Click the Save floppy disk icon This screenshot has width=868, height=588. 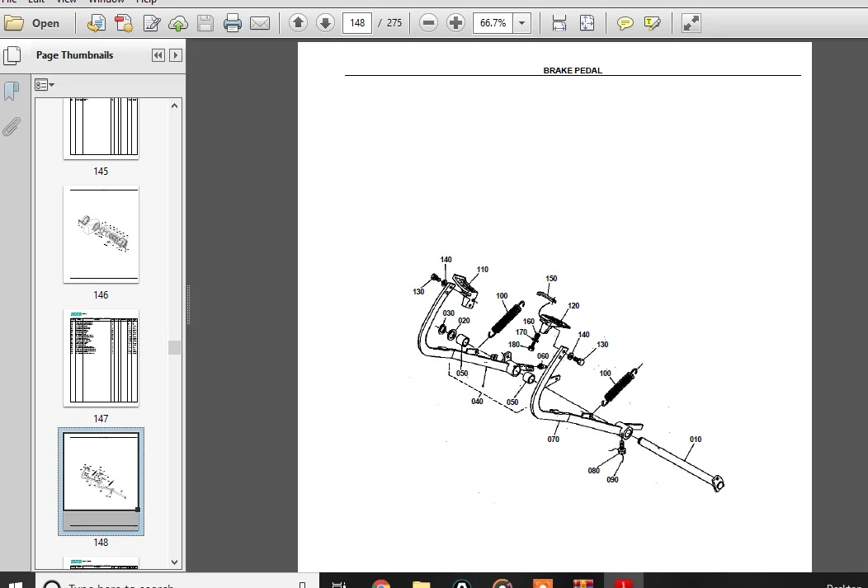[x=205, y=23]
